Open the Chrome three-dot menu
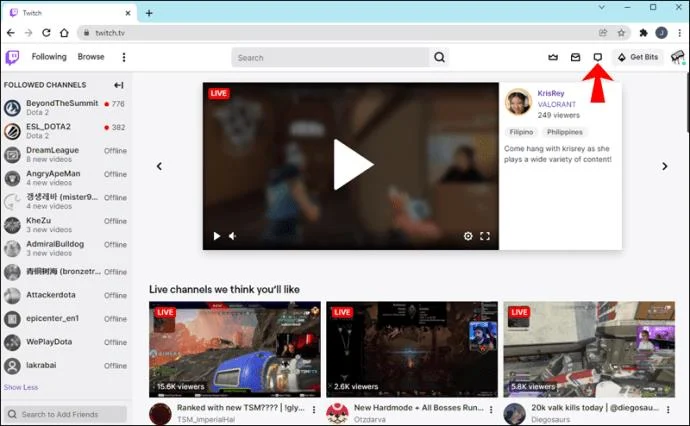Screen dimensions: 690x426 pos(680,33)
